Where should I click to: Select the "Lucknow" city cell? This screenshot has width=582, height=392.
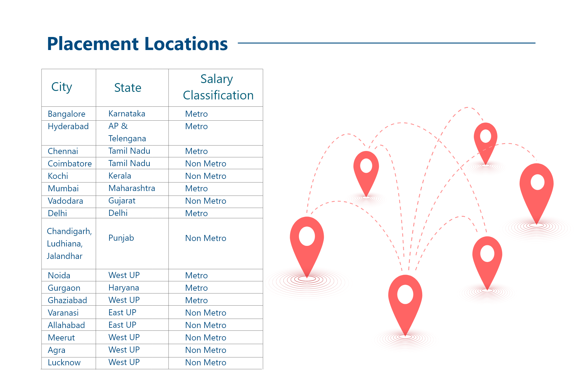click(x=64, y=363)
